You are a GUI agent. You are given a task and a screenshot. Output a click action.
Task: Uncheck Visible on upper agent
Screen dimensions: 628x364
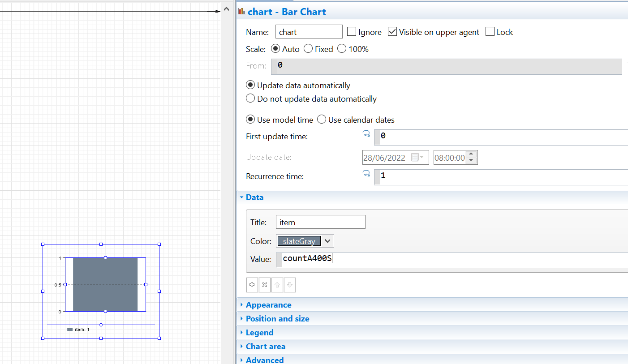392,31
